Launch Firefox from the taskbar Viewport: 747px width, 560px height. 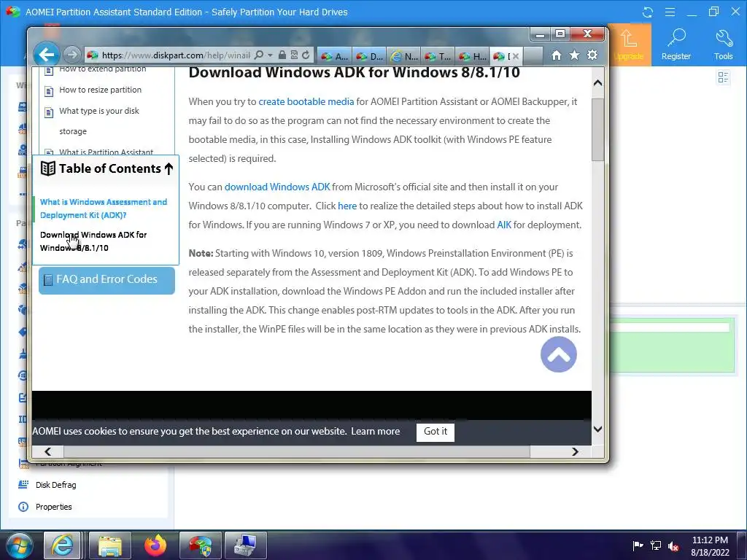click(155, 545)
